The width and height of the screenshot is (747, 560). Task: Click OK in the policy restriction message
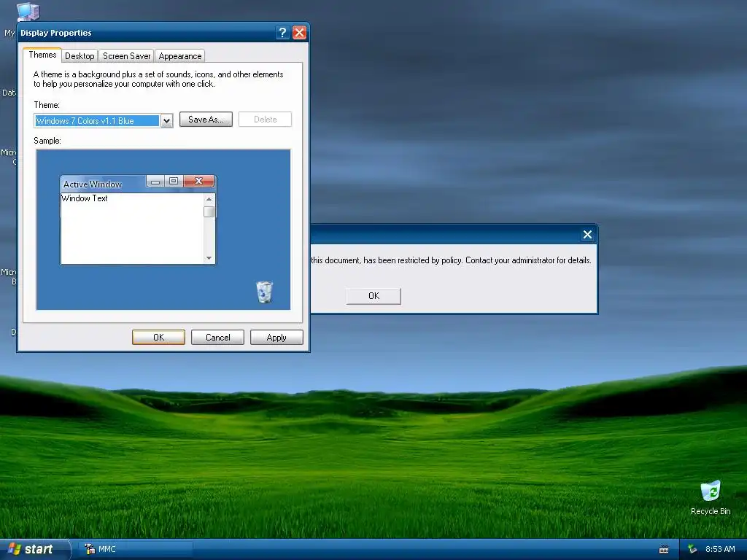point(373,296)
